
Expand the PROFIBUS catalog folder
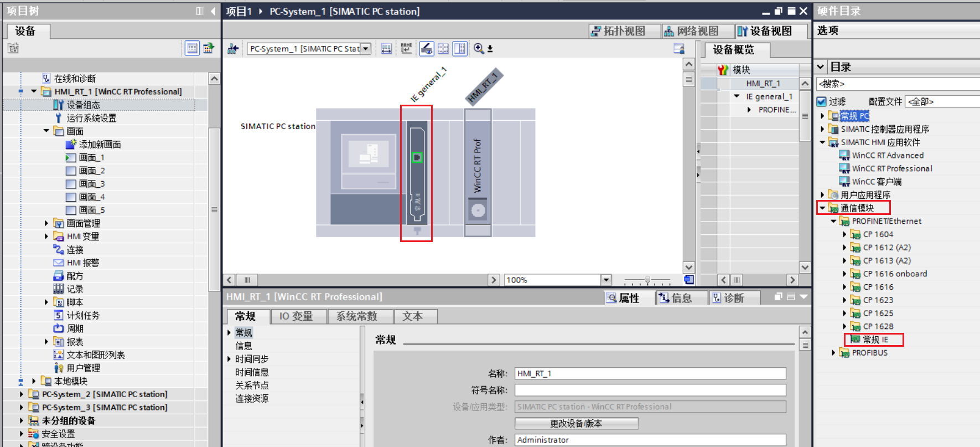coord(833,353)
